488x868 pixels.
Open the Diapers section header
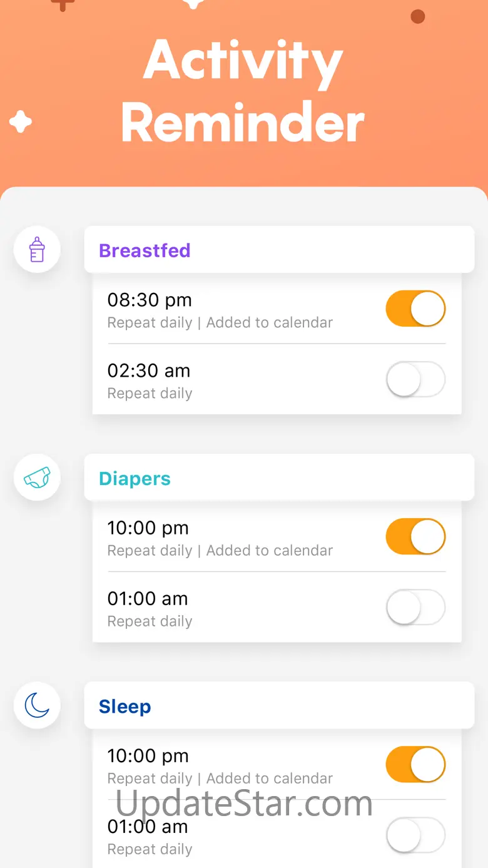coord(279,479)
